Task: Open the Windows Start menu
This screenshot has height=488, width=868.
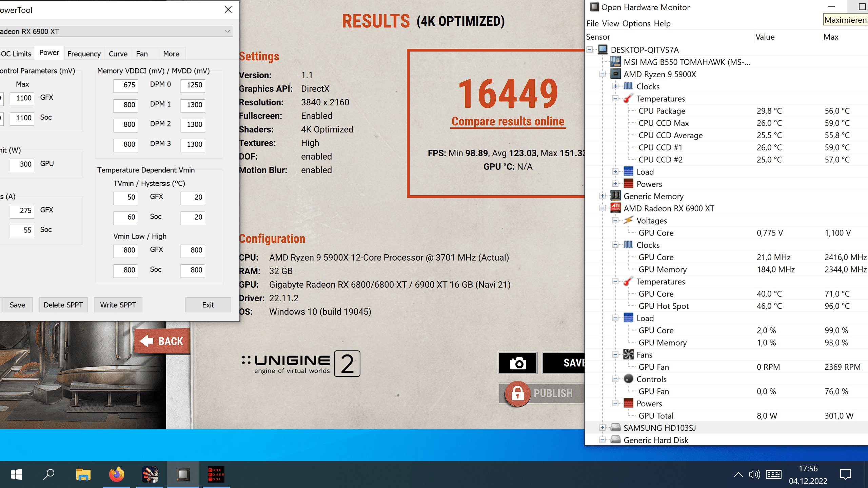Action: [x=16, y=474]
